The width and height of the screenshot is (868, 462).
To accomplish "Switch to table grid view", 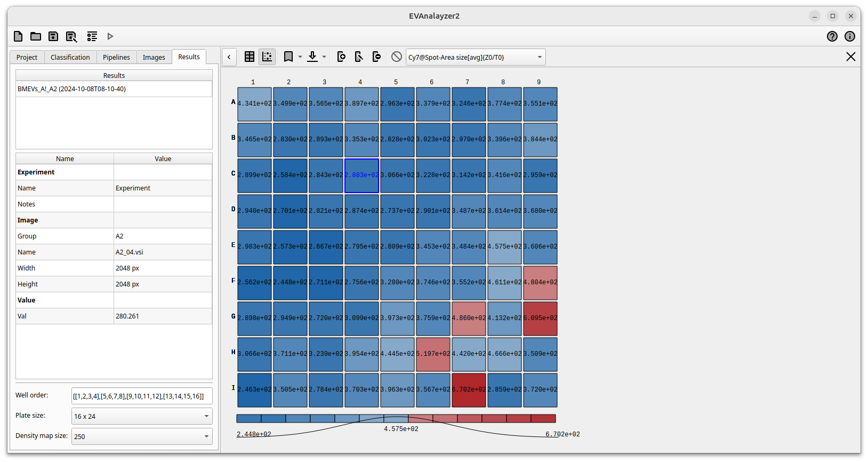I will click(249, 57).
